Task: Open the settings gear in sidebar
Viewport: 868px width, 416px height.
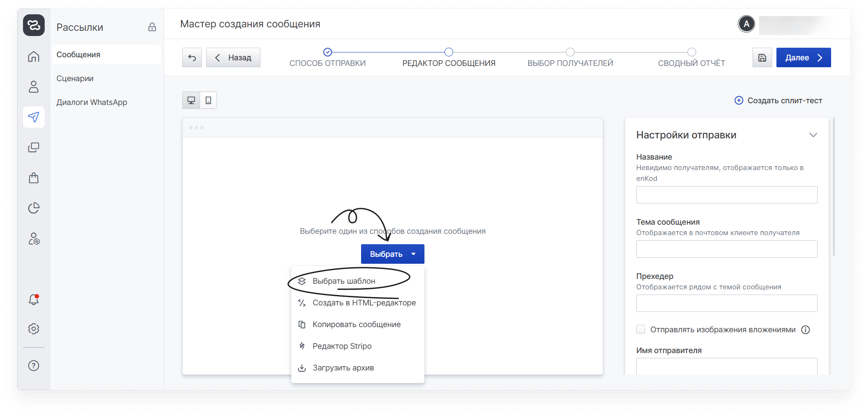Action: pos(34,329)
